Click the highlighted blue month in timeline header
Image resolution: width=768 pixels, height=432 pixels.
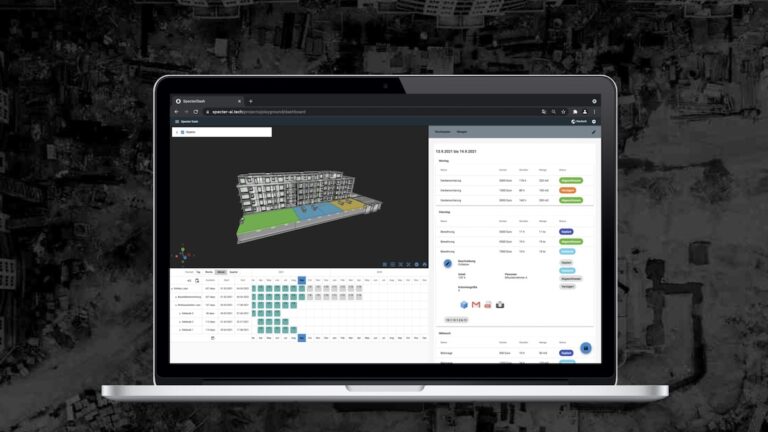(x=302, y=280)
